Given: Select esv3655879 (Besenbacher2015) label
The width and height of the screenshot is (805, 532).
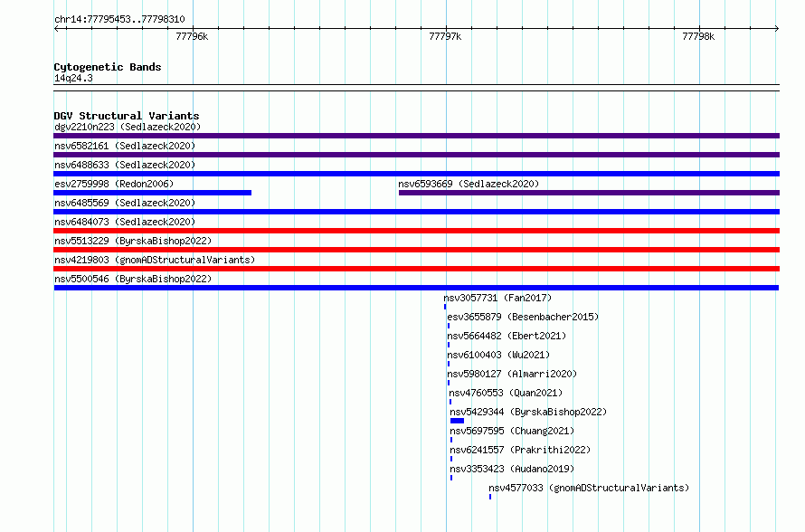Looking at the screenshot, I should pyautogui.click(x=523, y=317).
